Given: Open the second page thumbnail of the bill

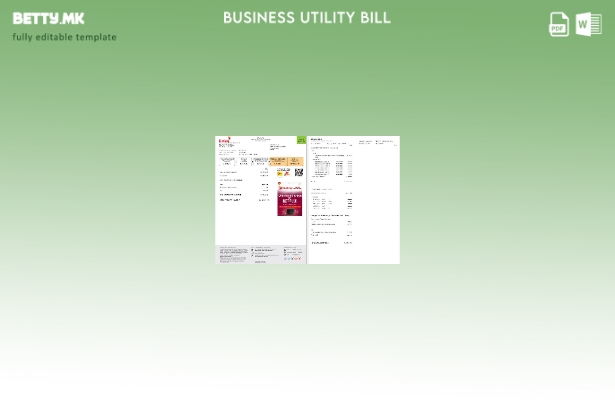Looking at the screenshot, I should click(x=354, y=199).
